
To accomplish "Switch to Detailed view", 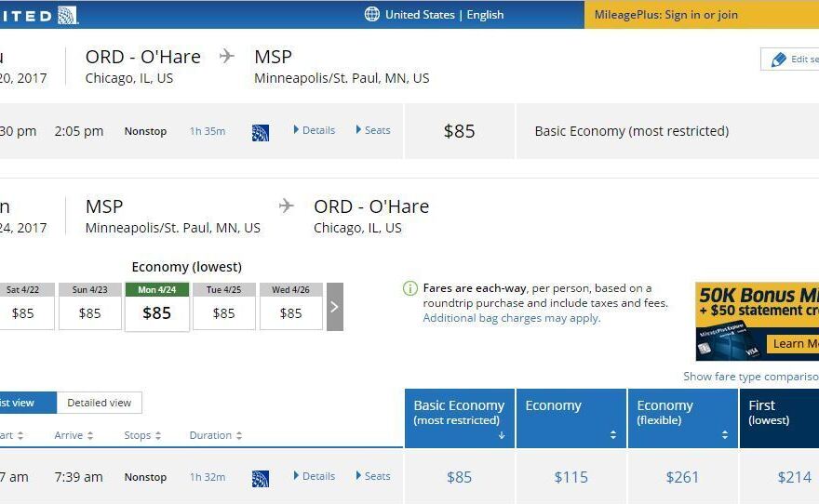I will (99, 403).
